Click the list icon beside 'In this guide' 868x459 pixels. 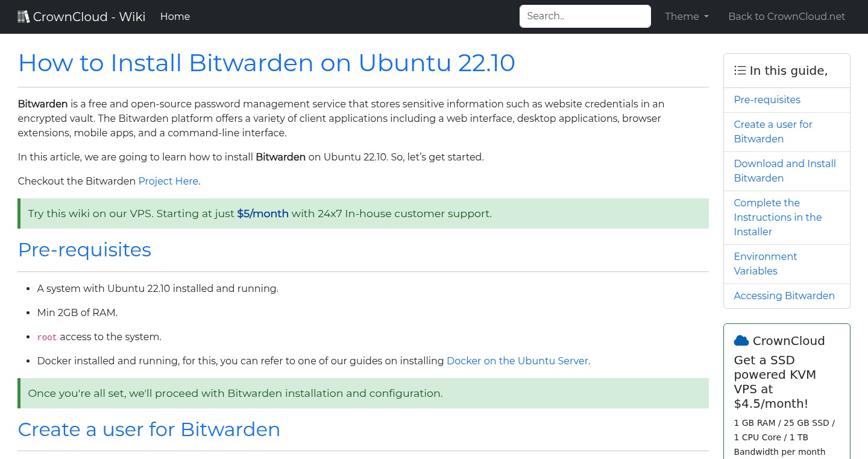pyautogui.click(x=740, y=70)
